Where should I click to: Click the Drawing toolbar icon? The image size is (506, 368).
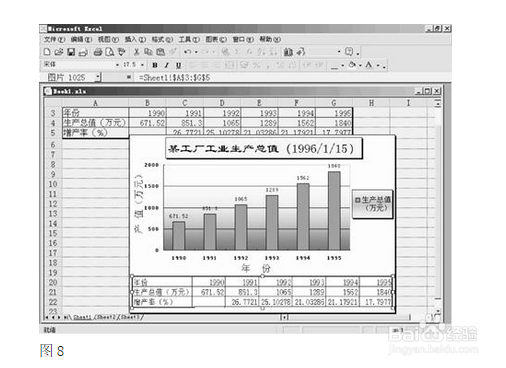pos(301,52)
